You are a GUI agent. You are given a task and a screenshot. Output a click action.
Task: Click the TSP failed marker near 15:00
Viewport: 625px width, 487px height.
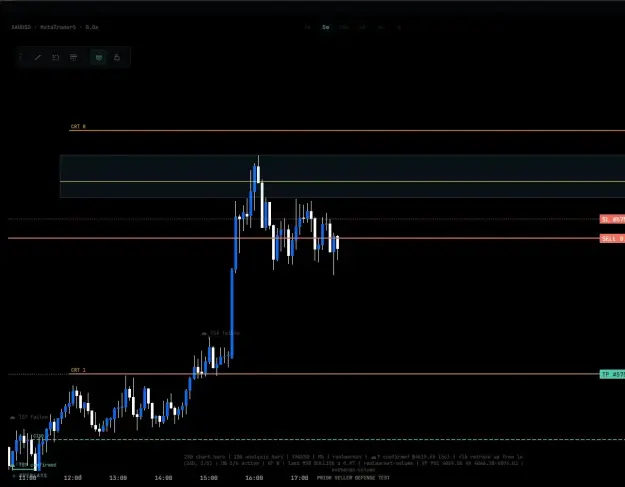(x=220, y=333)
